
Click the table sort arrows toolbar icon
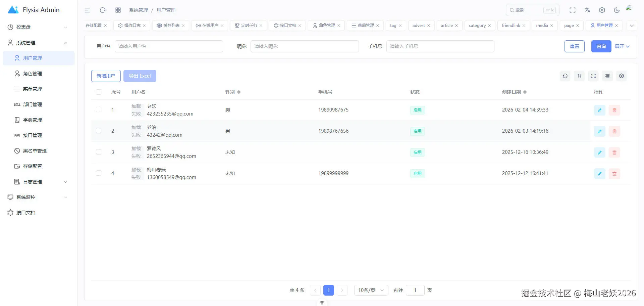tap(579, 76)
